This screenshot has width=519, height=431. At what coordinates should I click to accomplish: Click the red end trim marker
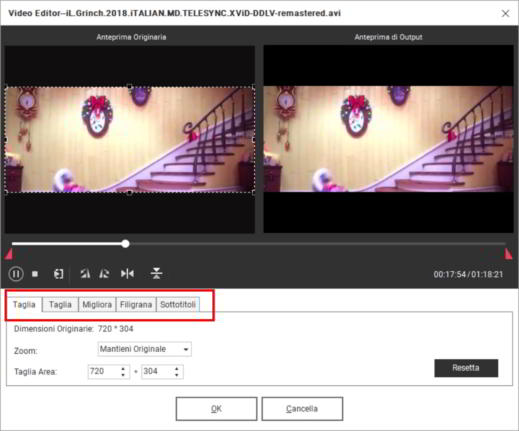(x=508, y=254)
